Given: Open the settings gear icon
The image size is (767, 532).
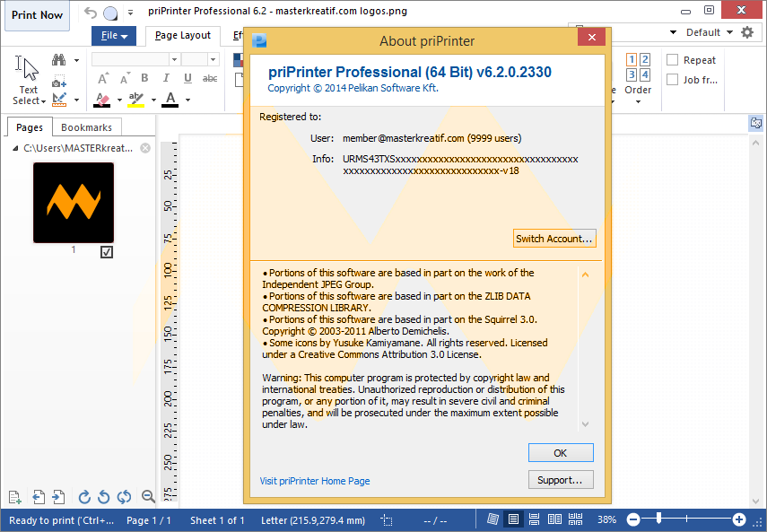Looking at the screenshot, I should 747,32.
